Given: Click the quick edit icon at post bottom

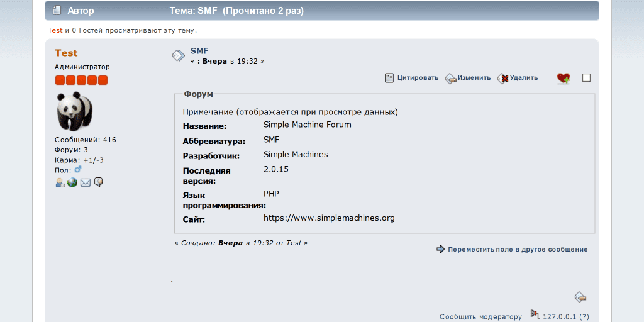Looking at the screenshot, I should 580,297.
